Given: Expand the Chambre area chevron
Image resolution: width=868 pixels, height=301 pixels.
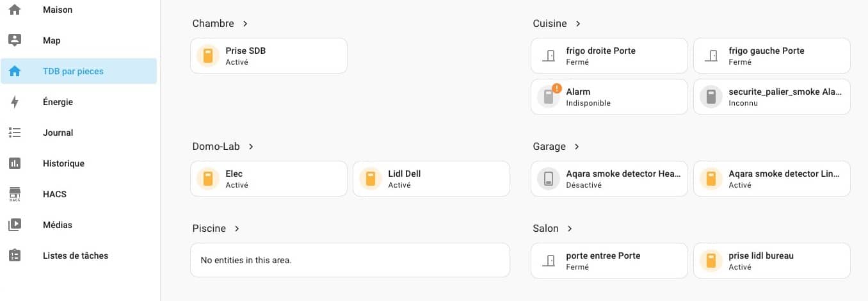Looking at the screenshot, I should click(245, 24).
